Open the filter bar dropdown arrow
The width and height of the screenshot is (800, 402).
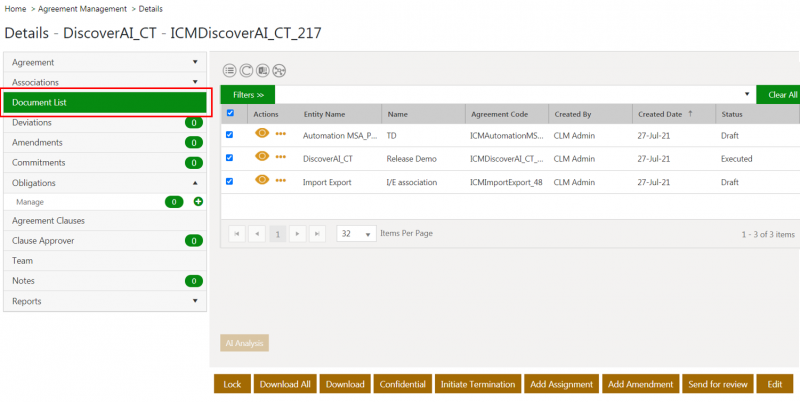click(x=747, y=94)
